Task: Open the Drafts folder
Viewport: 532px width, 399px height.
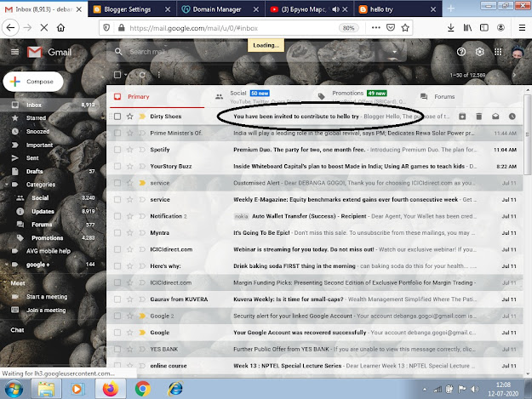Action: coord(35,171)
